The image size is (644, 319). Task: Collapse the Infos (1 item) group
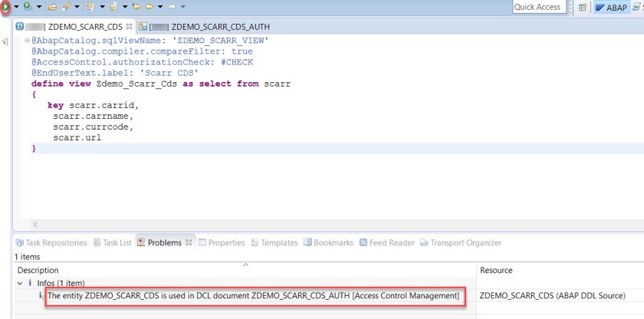pos(20,283)
